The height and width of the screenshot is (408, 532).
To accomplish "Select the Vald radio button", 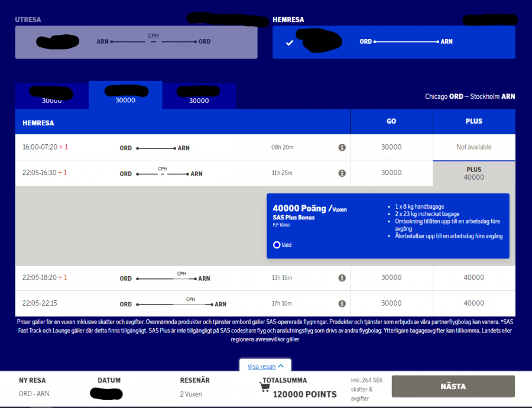I will (x=277, y=245).
